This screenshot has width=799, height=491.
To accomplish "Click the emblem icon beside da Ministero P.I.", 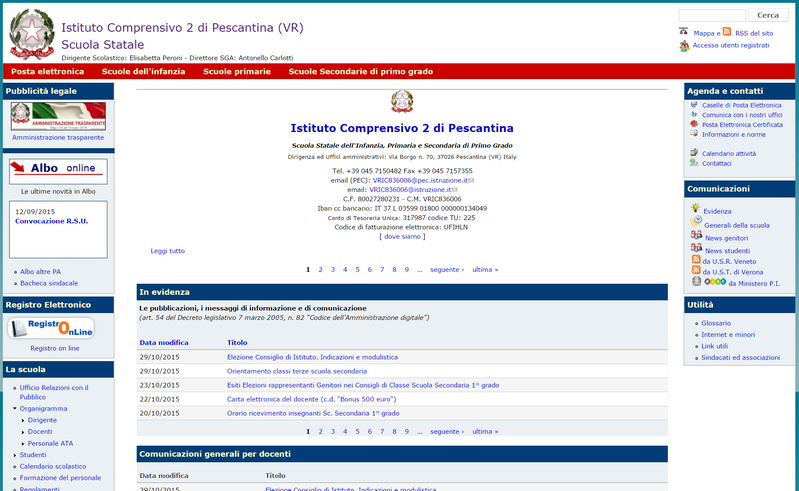I will [x=697, y=281].
